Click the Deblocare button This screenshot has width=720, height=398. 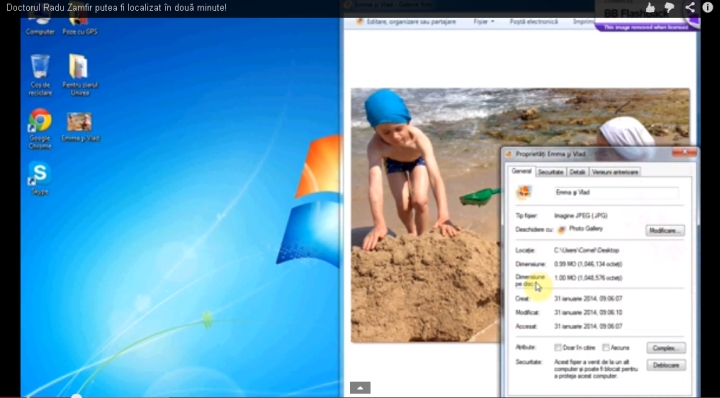tap(666, 365)
